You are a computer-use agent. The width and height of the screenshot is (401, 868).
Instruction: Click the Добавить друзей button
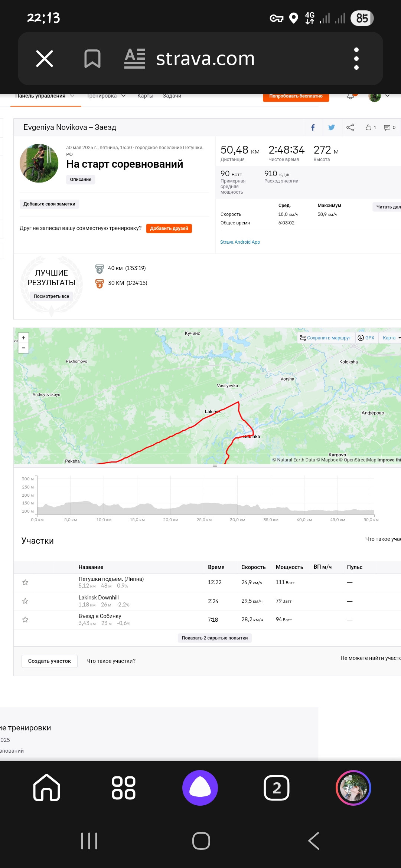169,228
